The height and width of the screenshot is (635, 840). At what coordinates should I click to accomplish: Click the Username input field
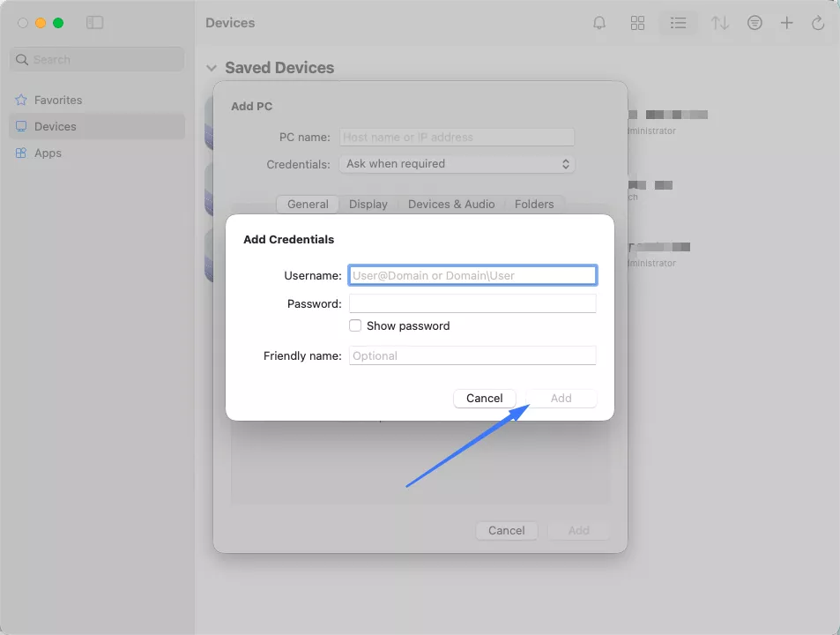(x=472, y=275)
